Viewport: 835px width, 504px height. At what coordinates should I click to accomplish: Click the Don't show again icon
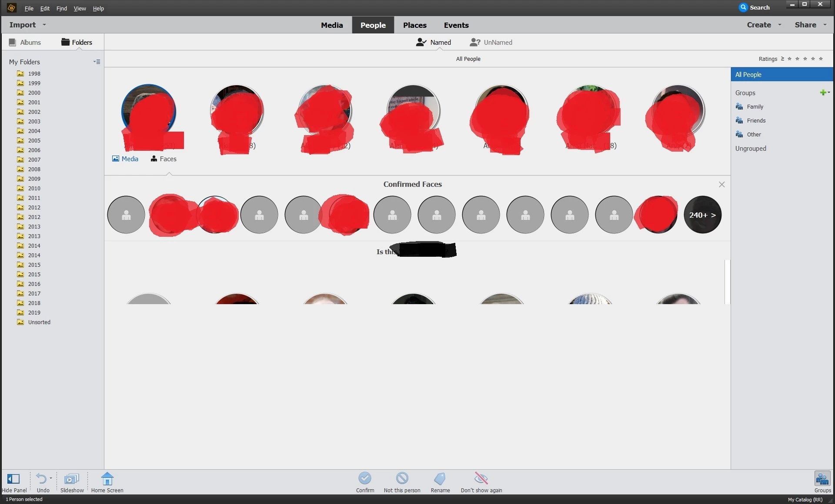[481, 478]
